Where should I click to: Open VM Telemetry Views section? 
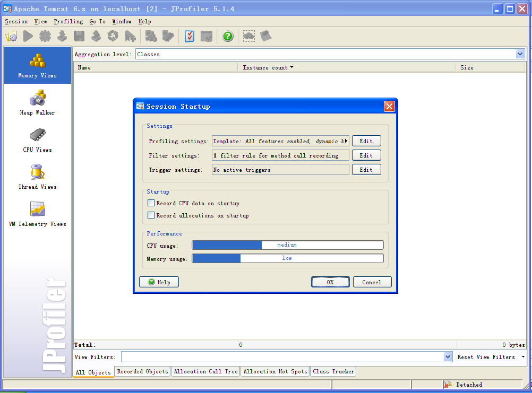coord(38,214)
